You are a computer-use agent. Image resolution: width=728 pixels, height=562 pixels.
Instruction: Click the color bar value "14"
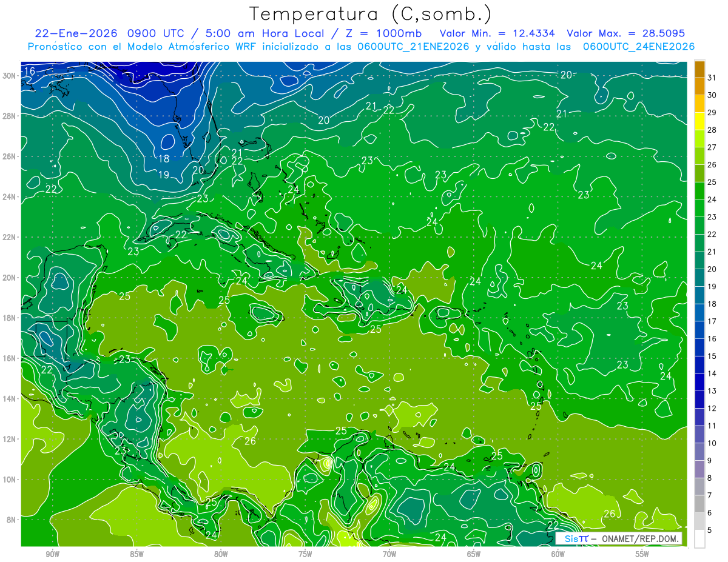point(712,373)
